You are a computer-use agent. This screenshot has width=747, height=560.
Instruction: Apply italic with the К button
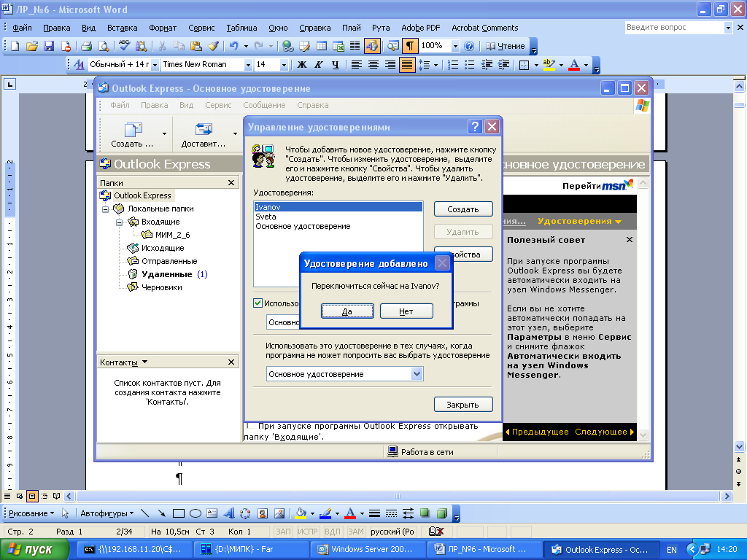(x=318, y=65)
